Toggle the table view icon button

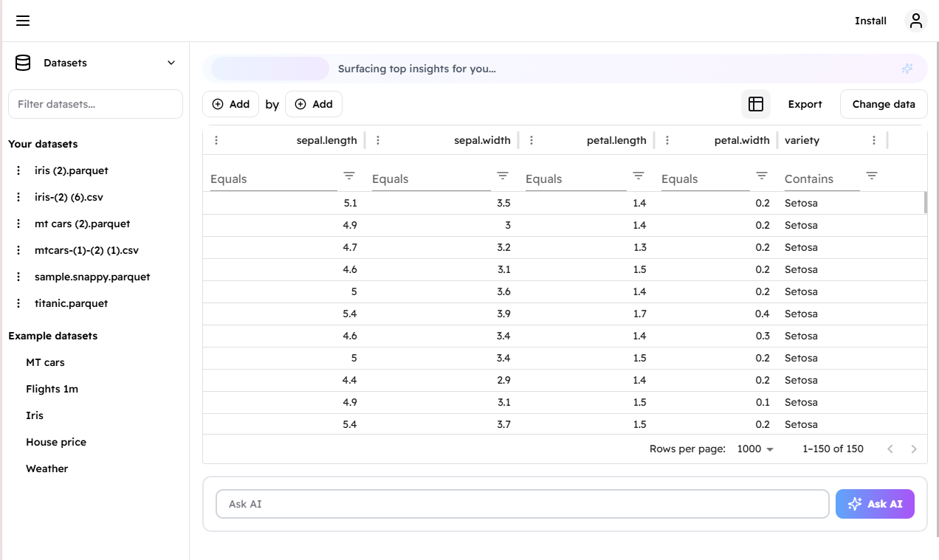(756, 104)
